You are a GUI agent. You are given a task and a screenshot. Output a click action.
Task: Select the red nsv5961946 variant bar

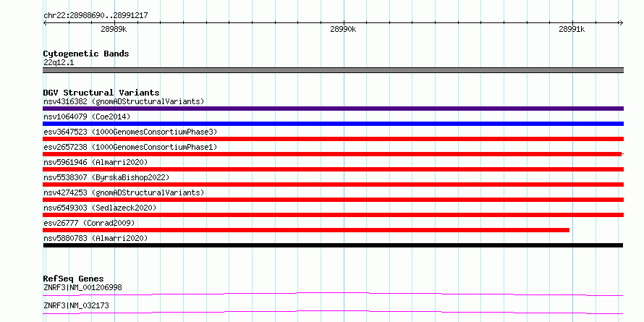coord(333,169)
